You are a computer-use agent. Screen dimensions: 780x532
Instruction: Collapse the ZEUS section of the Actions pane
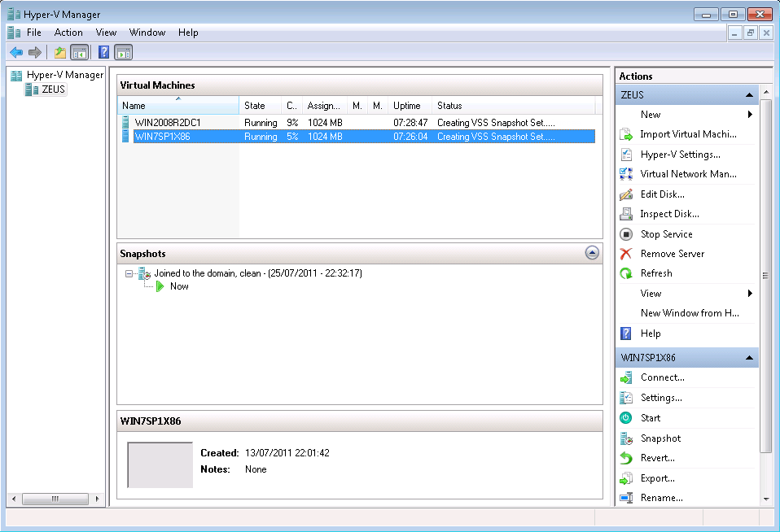[x=747, y=94]
